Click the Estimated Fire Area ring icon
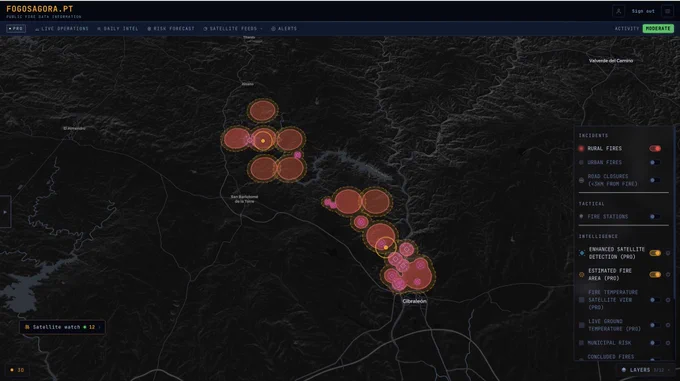This screenshot has width=680, height=381. coord(582,274)
